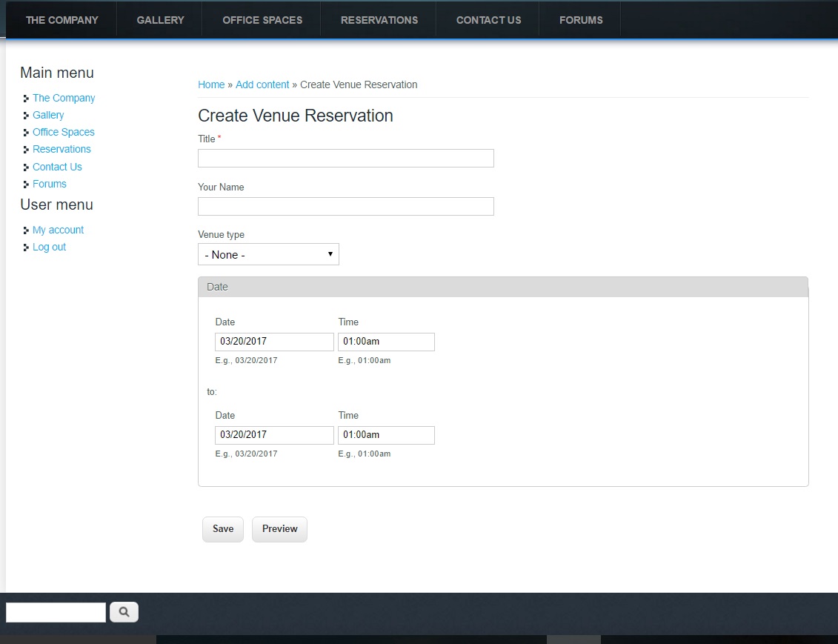Image resolution: width=838 pixels, height=644 pixels.
Task: Open Contact Us link in Main menu sidebar
Action: pos(57,167)
